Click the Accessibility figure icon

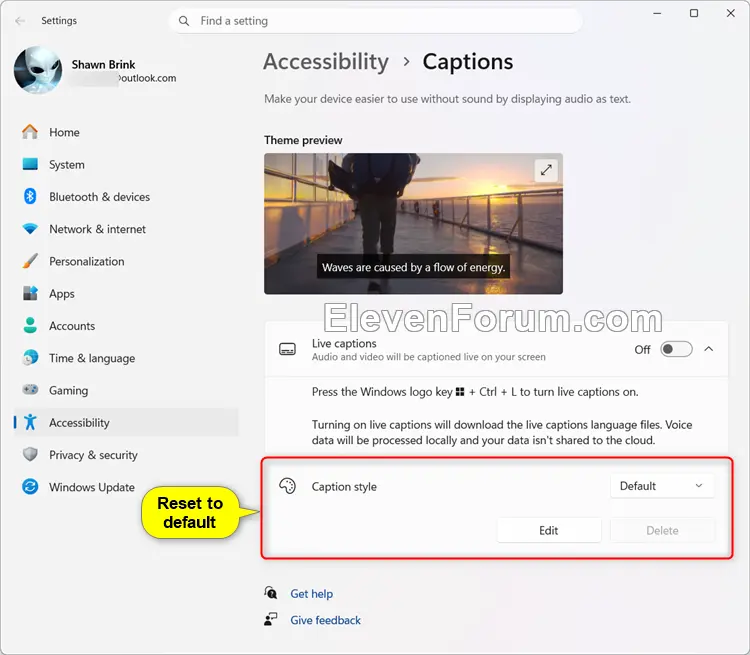(x=30, y=422)
